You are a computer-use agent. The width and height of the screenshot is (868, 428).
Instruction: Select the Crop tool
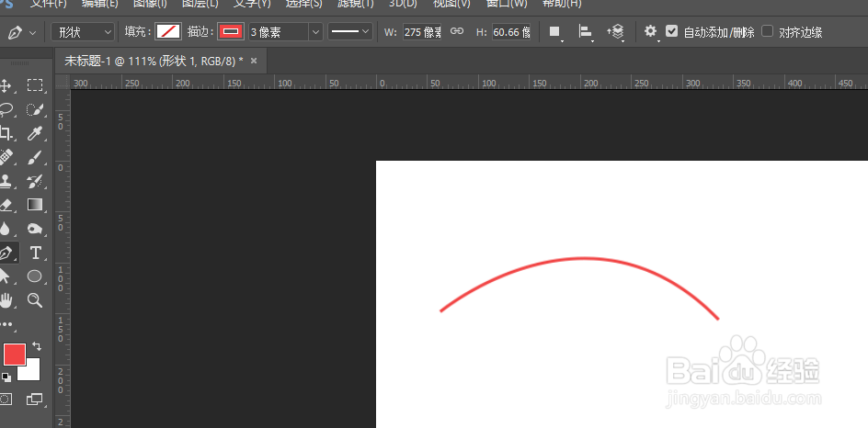tap(6, 133)
